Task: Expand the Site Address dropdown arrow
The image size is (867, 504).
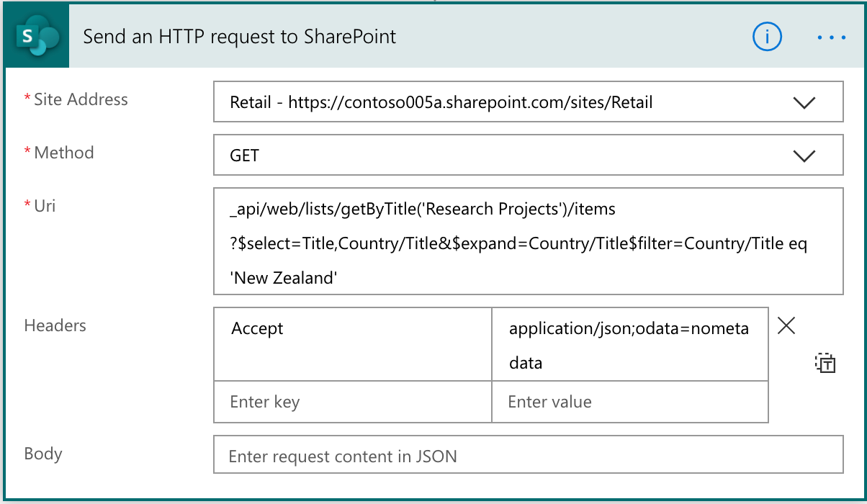Action: pyautogui.click(x=803, y=102)
